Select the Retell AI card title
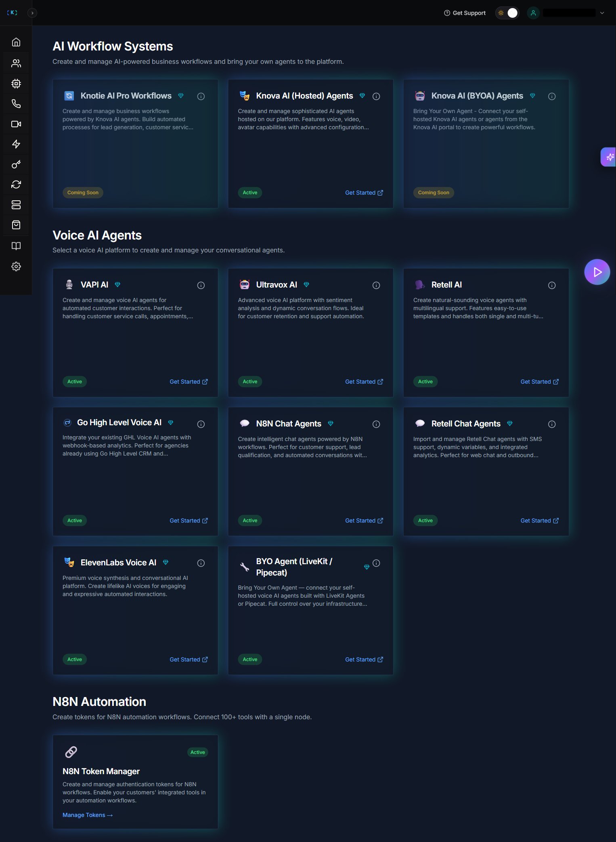The width and height of the screenshot is (616, 842). tap(446, 285)
